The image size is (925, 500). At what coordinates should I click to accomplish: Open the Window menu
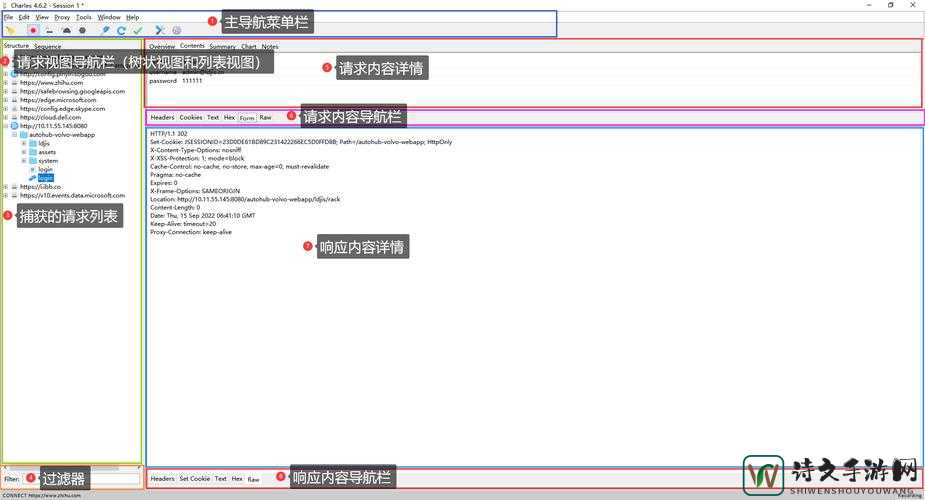click(x=109, y=17)
